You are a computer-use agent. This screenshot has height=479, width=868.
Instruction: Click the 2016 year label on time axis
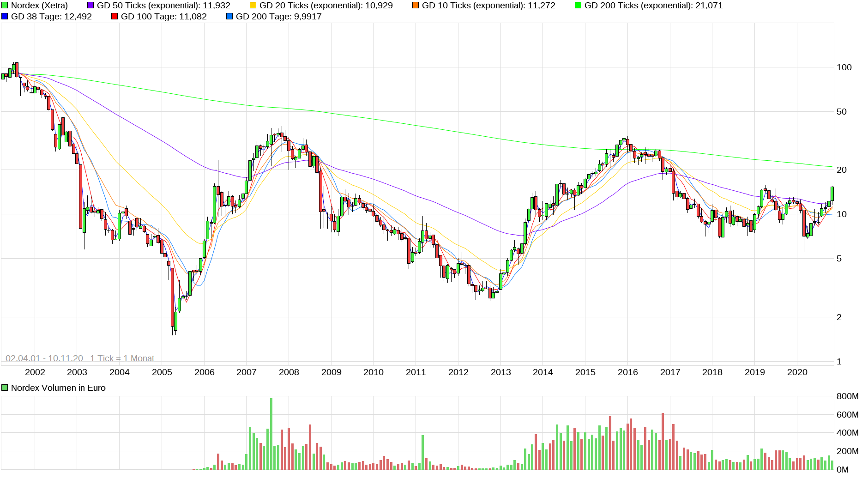click(x=628, y=372)
